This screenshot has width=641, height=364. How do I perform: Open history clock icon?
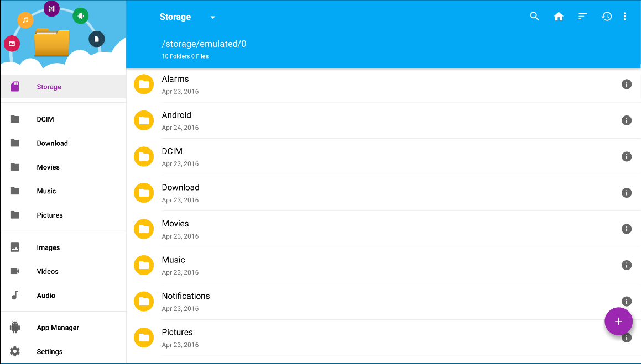(607, 17)
